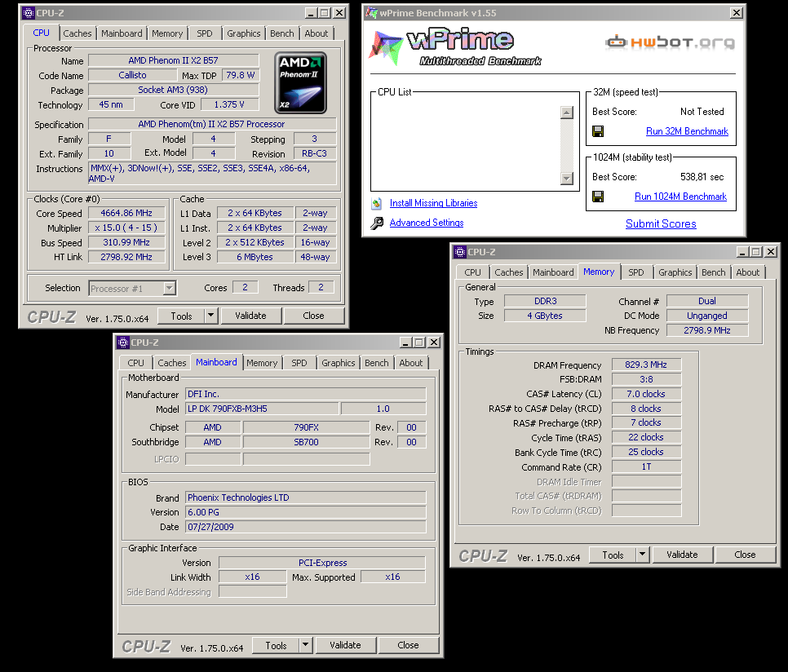Click the HT Link value 2798.92 MHz
788x672 pixels.
point(126,257)
